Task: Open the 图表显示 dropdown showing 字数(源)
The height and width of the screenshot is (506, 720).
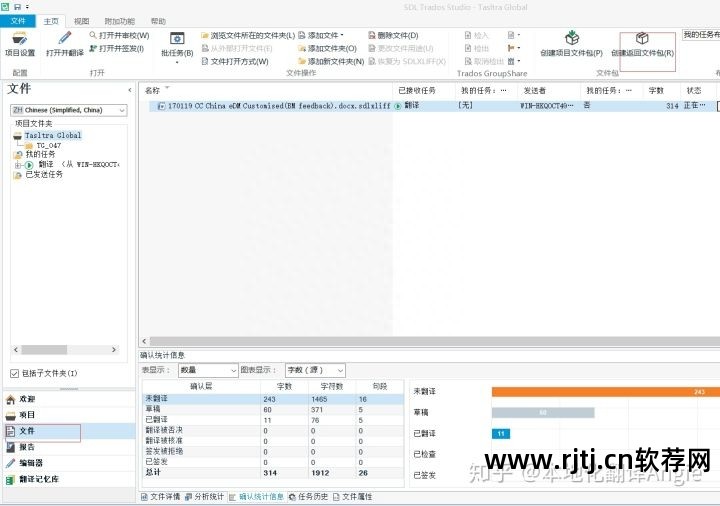Action: click(315, 370)
